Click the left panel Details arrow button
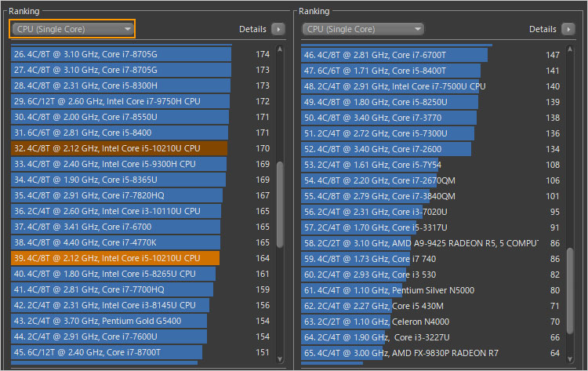 278,29
